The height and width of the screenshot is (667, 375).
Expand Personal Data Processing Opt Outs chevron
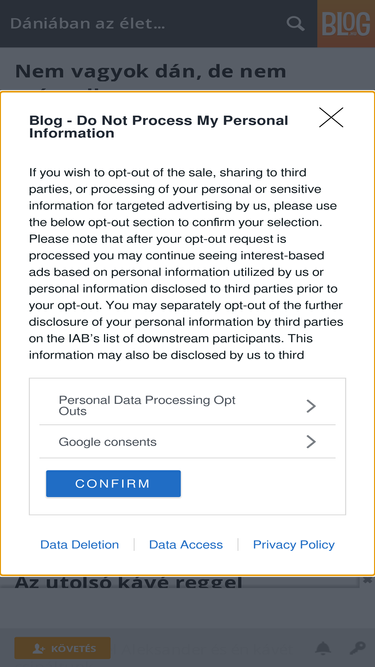click(x=311, y=406)
